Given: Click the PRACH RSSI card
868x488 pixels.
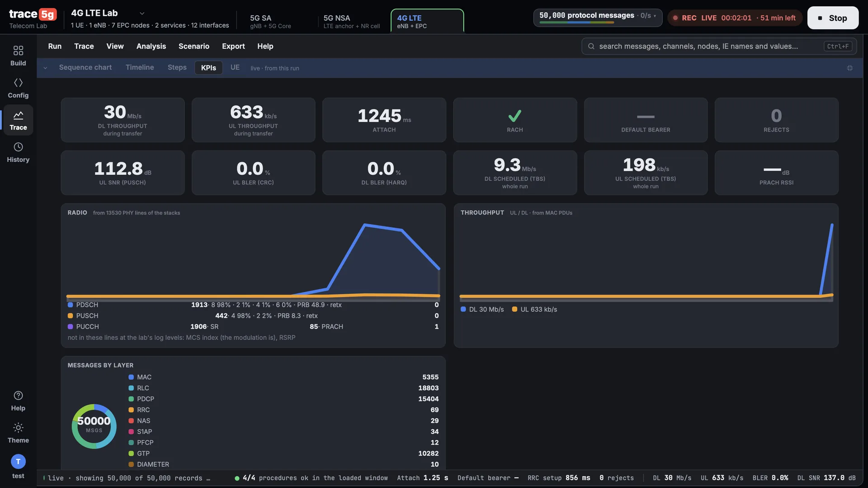Looking at the screenshot, I should coord(776,173).
